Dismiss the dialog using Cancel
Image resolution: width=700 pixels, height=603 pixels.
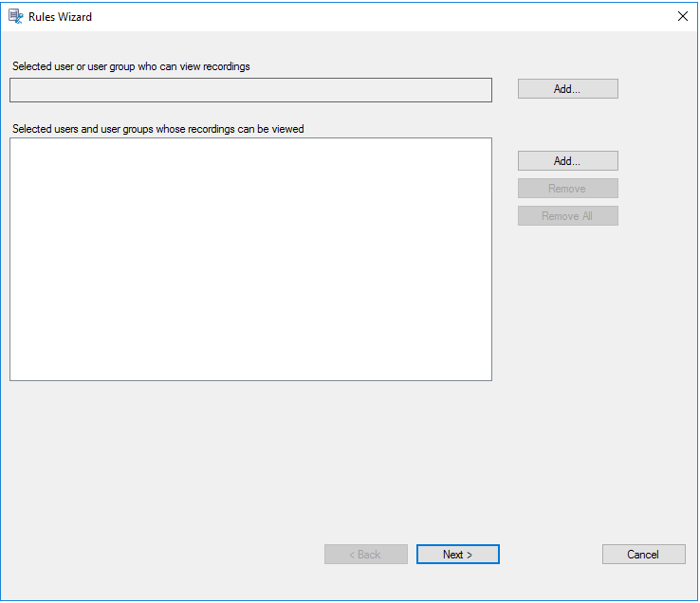click(x=643, y=555)
